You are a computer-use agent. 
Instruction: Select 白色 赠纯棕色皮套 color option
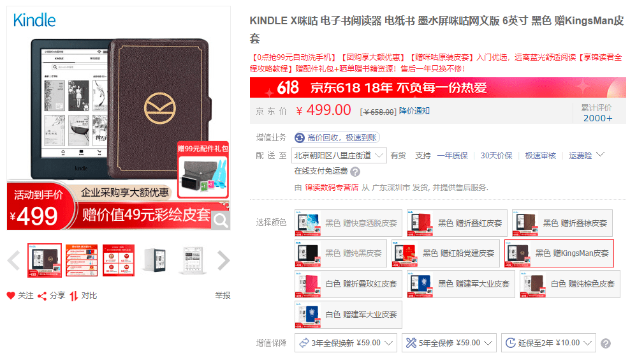569,284
